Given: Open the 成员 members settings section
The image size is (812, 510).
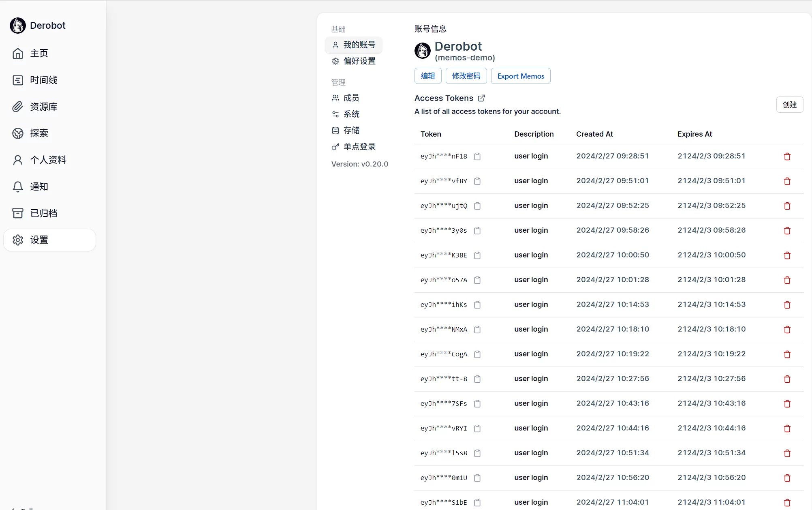Looking at the screenshot, I should pyautogui.click(x=351, y=98).
